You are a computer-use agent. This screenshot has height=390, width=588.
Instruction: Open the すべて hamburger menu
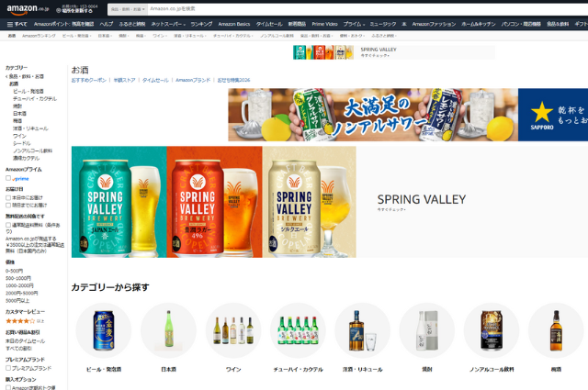(17, 24)
